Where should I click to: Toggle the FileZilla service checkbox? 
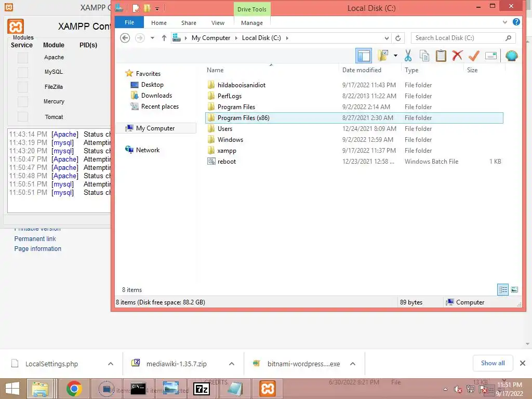(x=23, y=87)
